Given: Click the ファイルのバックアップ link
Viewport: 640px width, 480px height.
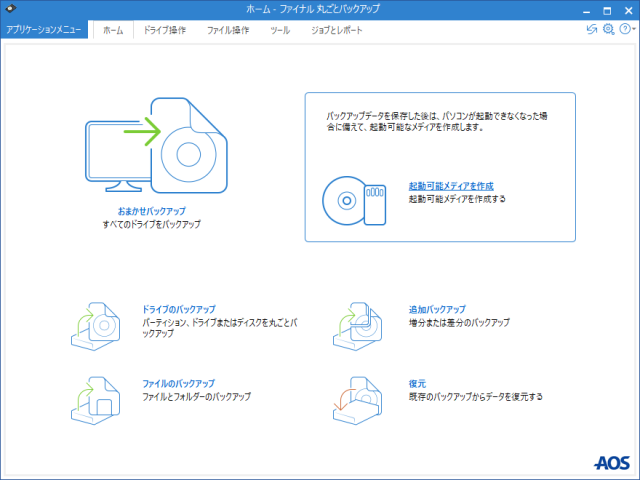Looking at the screenshot, I should (x=178, y=384).
